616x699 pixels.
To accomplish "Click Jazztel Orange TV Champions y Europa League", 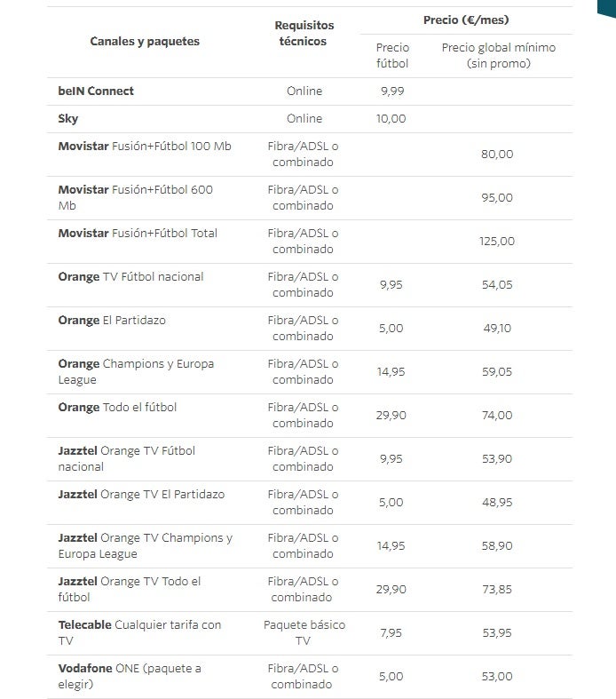I will [145, 545].
